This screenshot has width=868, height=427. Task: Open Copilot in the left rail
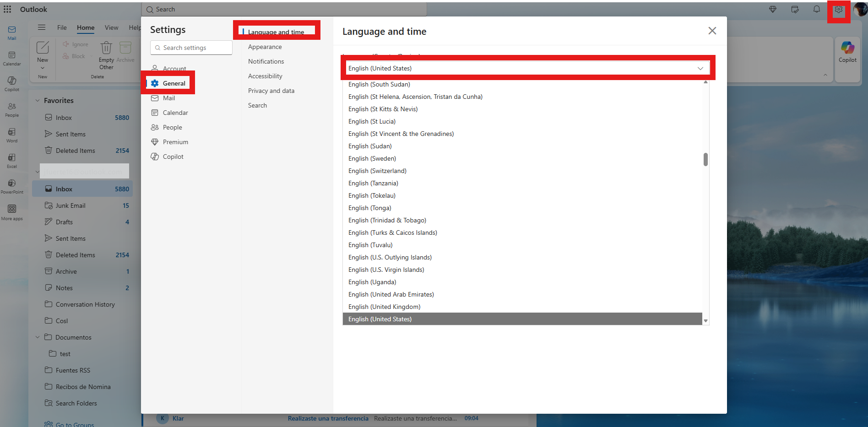coord(12,84)
